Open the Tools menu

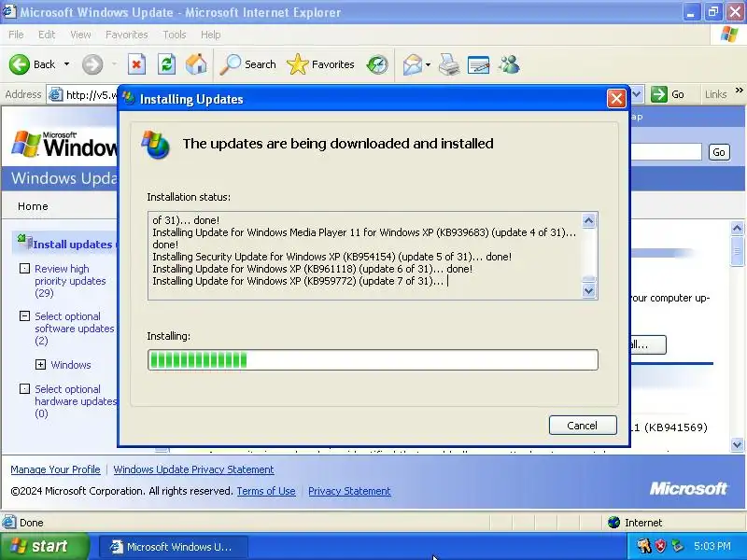[175, 35]
